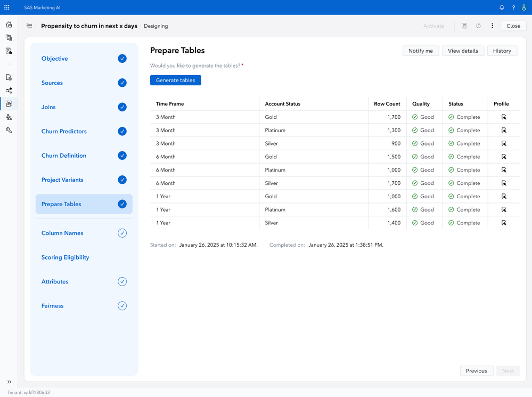Select the Churn Predictors step
532x397 pixels.
(x=64, y=131)
